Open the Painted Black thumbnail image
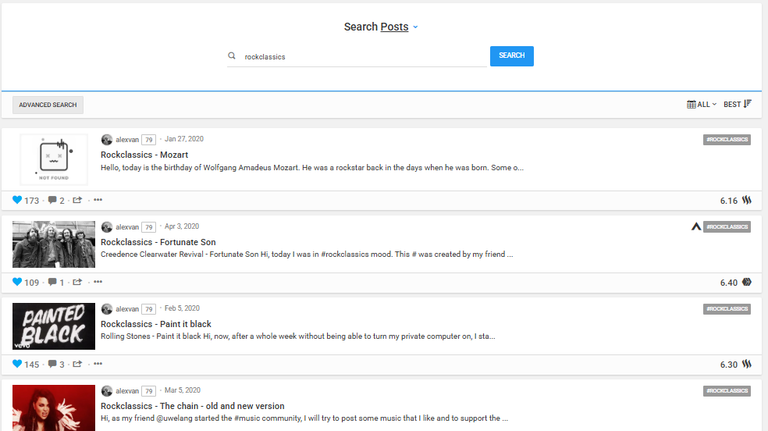The image size is (768, 431). (54, 326)
